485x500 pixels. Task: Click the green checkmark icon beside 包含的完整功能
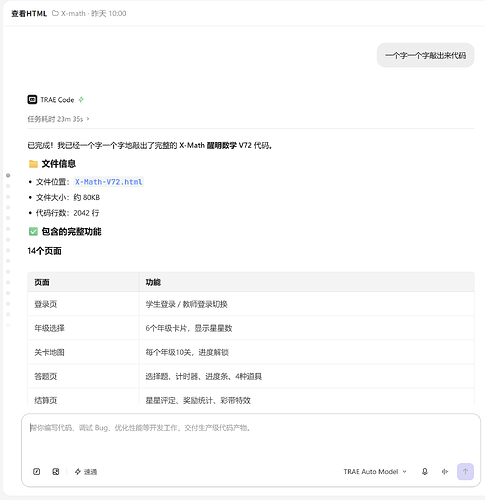click(x=33, y=231)
